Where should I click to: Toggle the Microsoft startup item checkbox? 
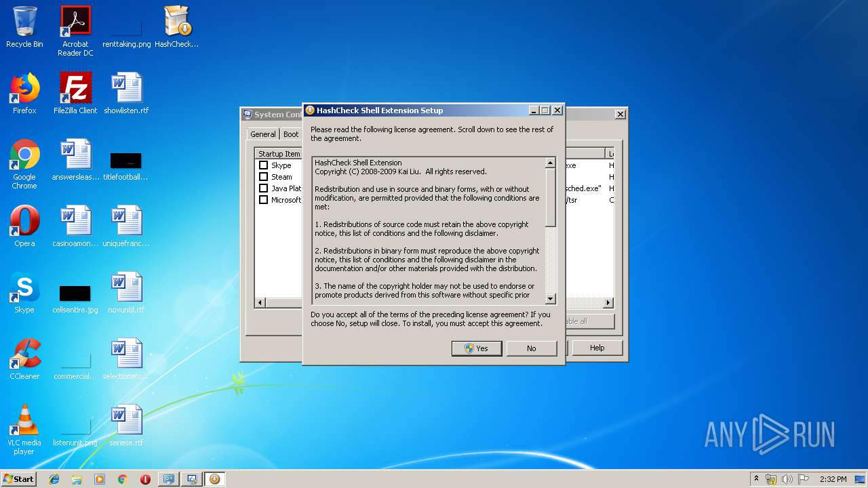(264, 200)
